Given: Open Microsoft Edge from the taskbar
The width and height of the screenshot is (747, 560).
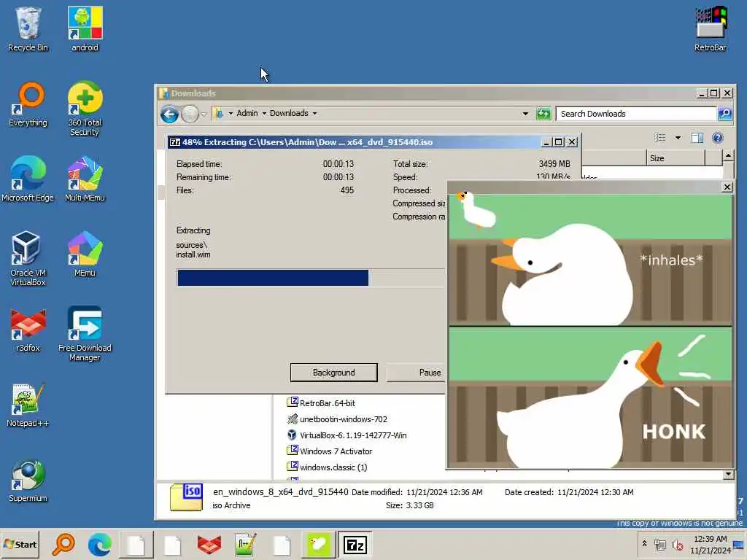Looking at the screenshot, I should coord(99,545).
